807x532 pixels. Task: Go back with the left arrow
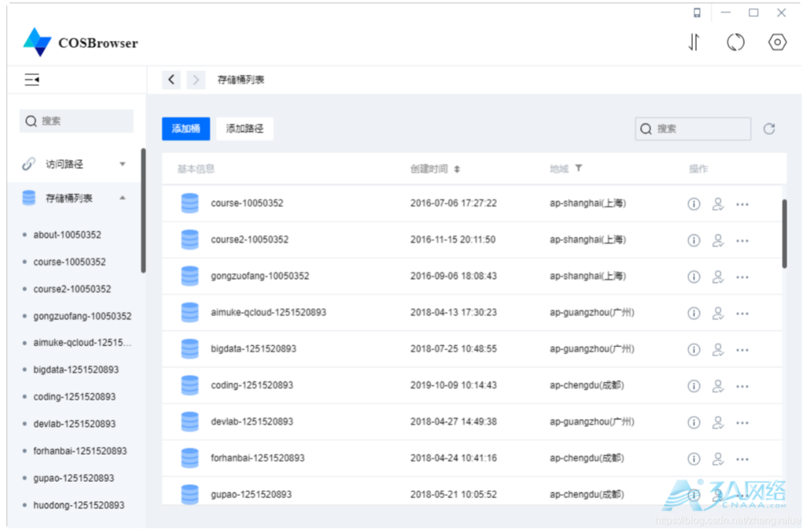pyautogui.click(x=171, y=80)
